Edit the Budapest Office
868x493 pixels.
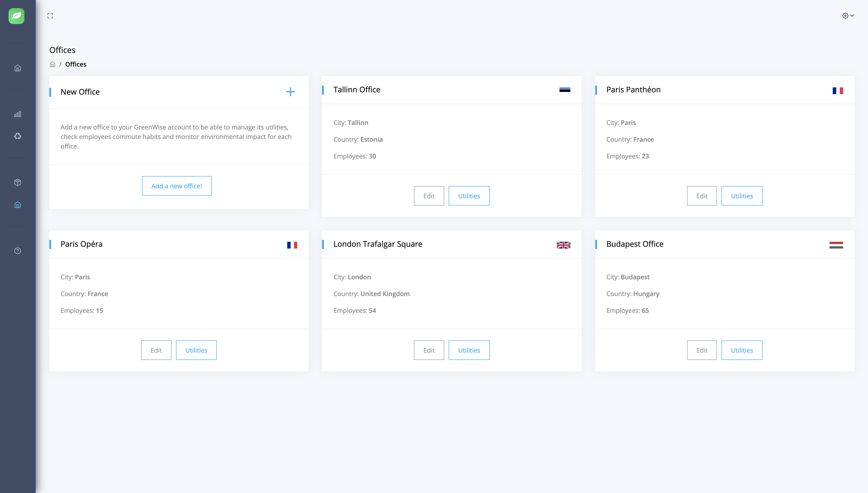pos(702,350)
